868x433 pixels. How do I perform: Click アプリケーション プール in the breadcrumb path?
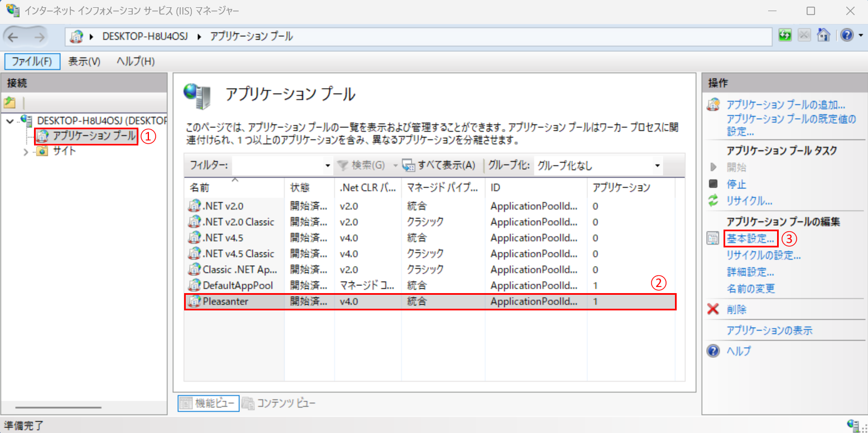[x=252, y=36]
